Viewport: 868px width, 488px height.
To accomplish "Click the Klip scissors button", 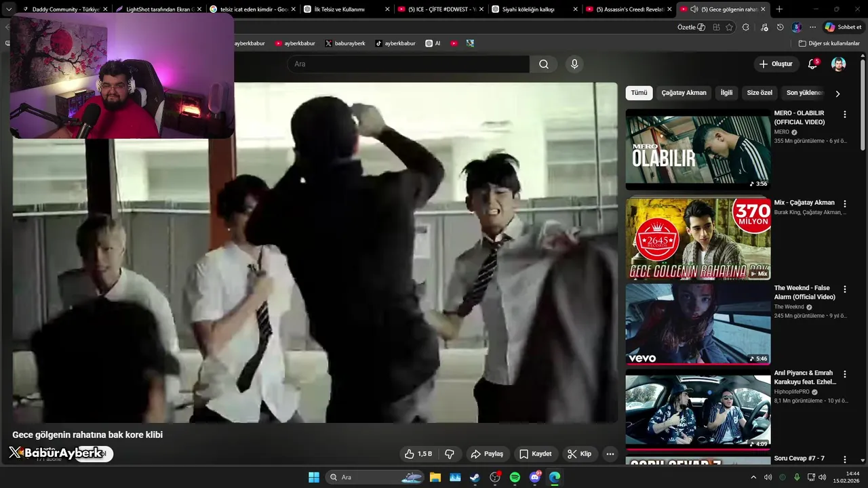I will 580,454.
